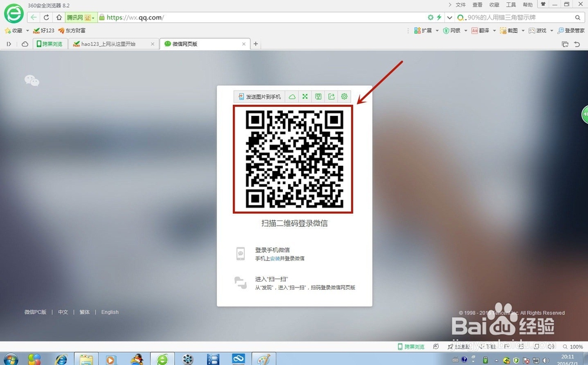Open the 工具 menu
Image resolution: width=588 pixels, height=365 pixels.
510,5
